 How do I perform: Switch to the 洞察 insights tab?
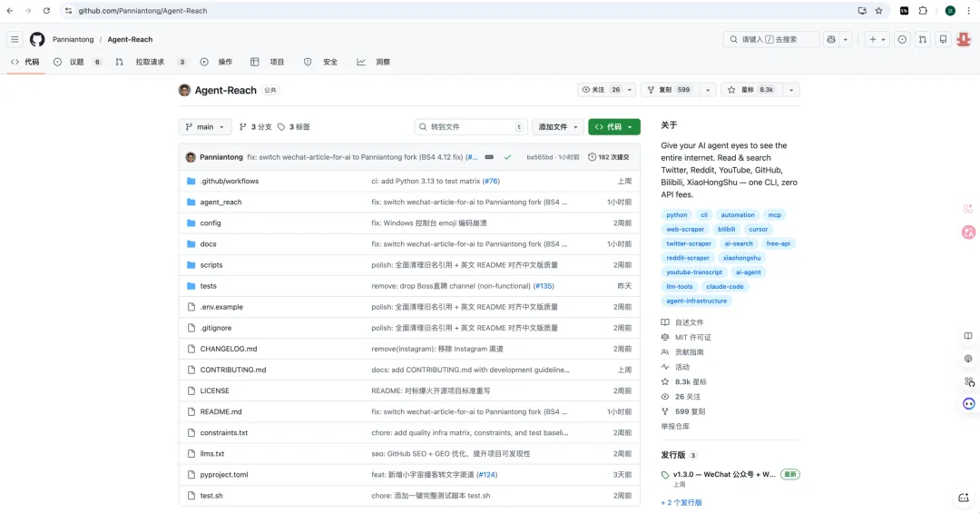pos(374,62)
